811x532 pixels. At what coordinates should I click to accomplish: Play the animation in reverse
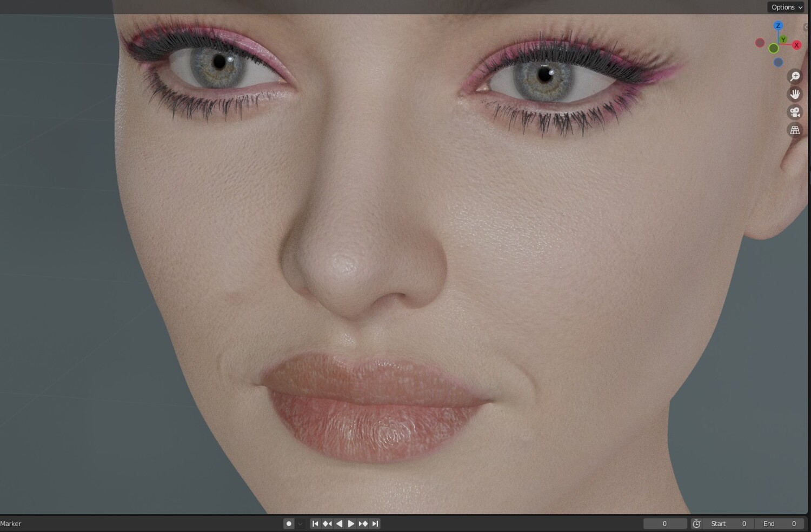[339, 523]
